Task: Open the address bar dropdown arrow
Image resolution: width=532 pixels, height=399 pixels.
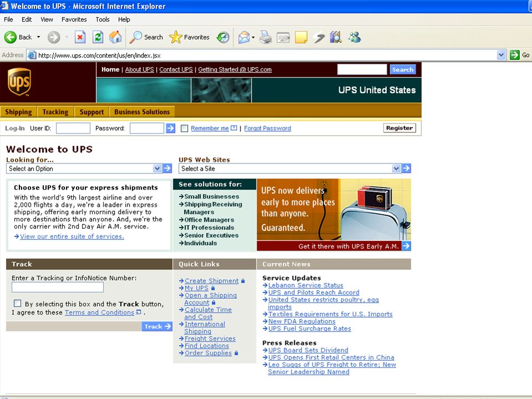Action: pos(501,55)
